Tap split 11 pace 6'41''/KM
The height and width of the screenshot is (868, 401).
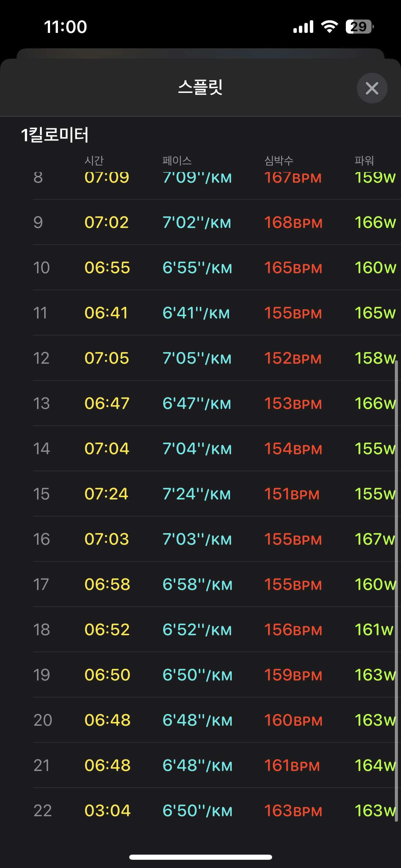pos(196,313)
